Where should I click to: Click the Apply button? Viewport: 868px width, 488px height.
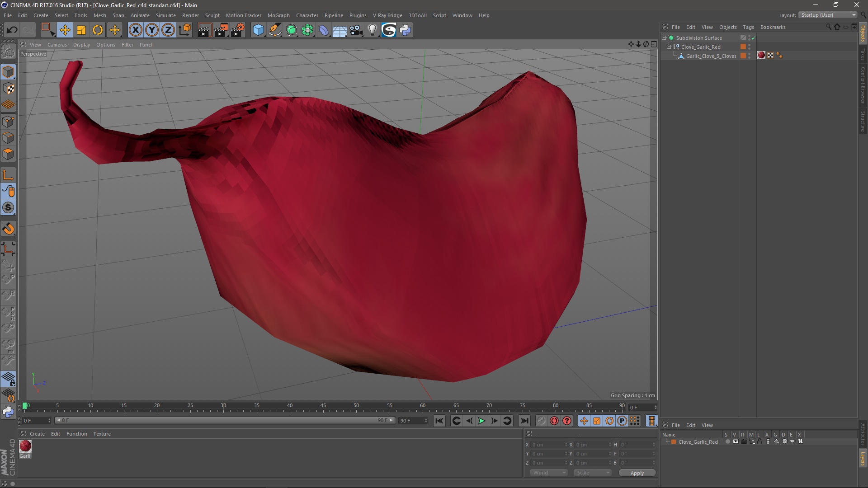tap(637, 473)
